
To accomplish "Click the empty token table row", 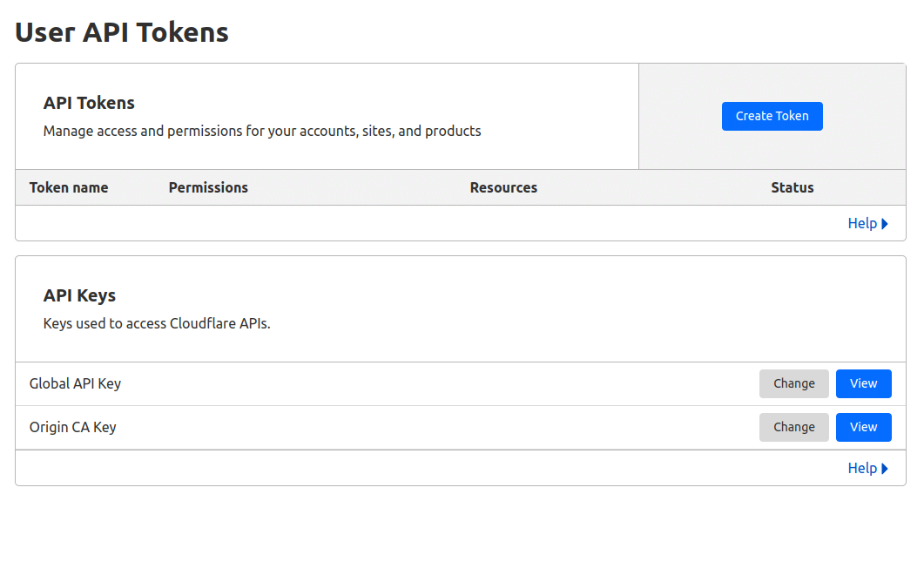I will [x=392, y=223].
